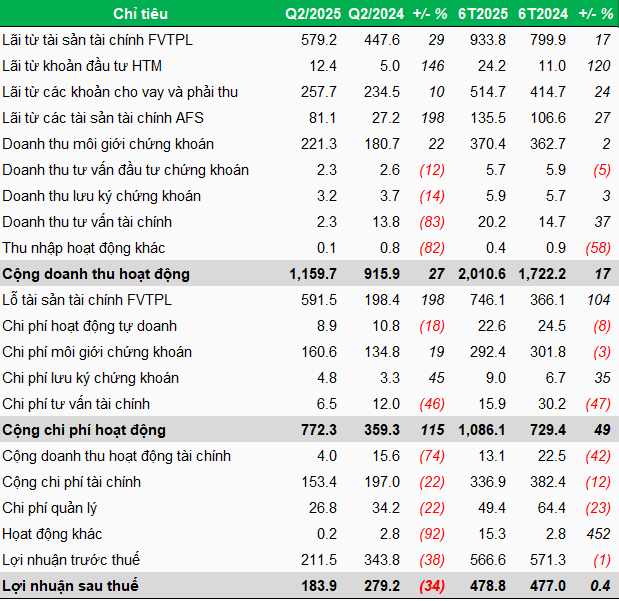
Task: Click the value 301.8 in 6T2024
Action: point(548,352)
